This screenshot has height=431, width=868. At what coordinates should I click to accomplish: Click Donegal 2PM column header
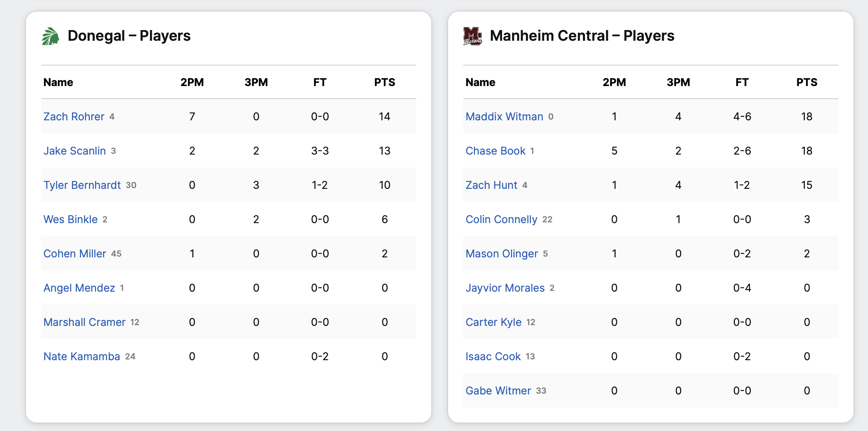[x=192, y=82]
